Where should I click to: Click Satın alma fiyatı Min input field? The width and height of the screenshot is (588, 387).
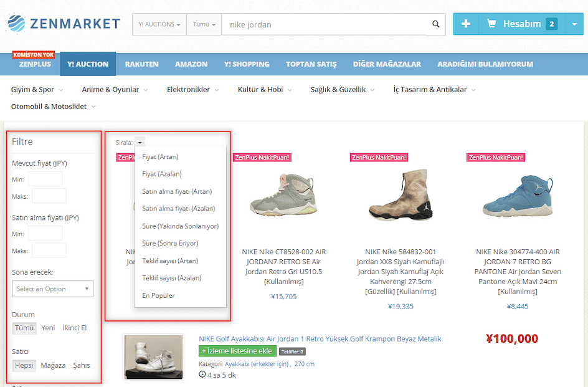(x=45, y=234)
